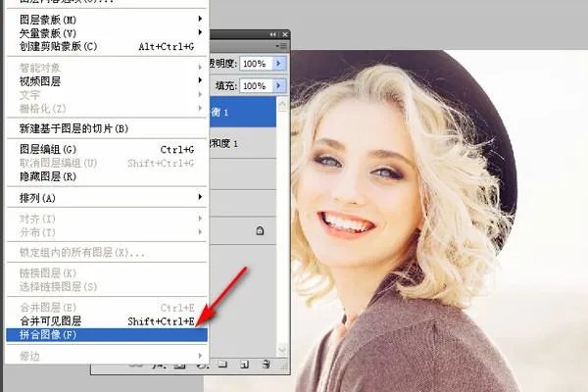This screenshot has height=392, width=588.
Task: Select the highlighted layer ending in 衡 1
Action: pos(243,112)
